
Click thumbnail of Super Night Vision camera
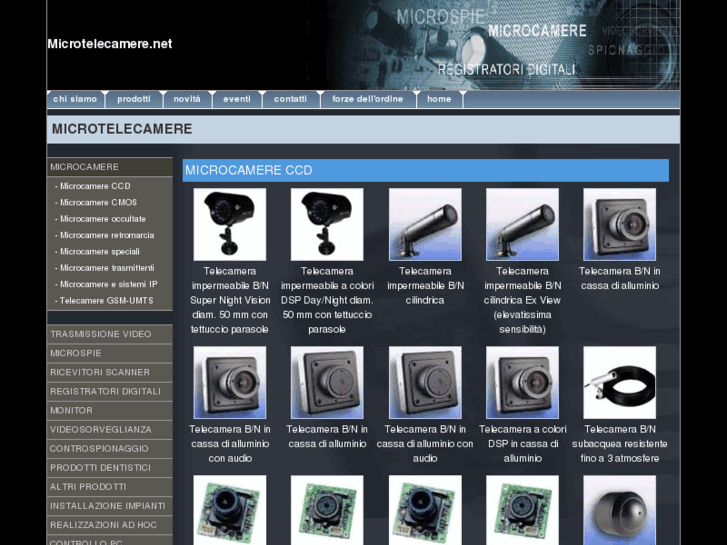coord(230,224)
